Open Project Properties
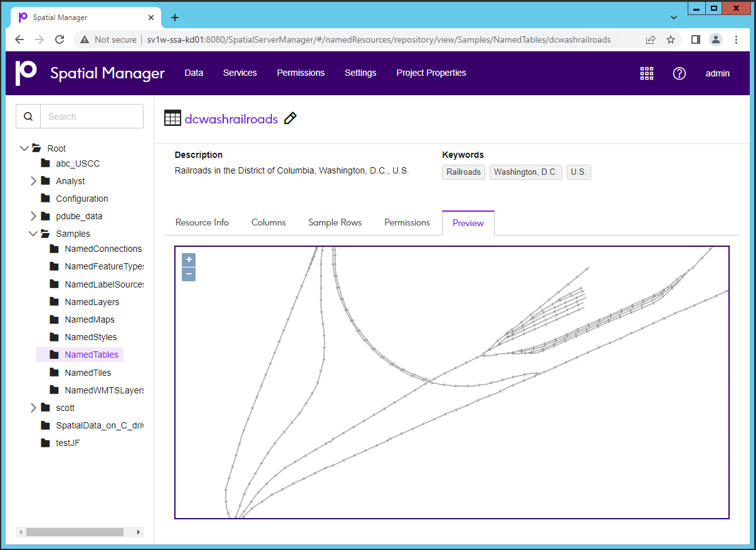This screenshot has width=756, height=550. tap(431, 73)
